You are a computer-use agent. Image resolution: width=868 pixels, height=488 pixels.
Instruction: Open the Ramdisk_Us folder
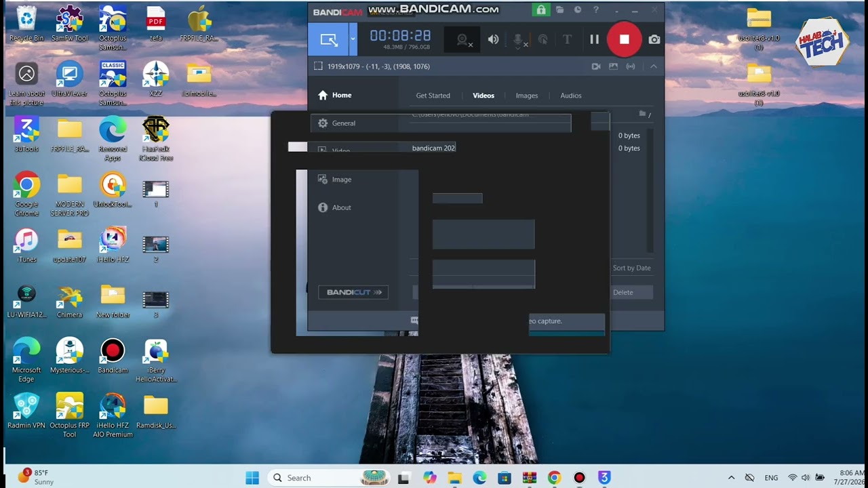pos(156,411)
